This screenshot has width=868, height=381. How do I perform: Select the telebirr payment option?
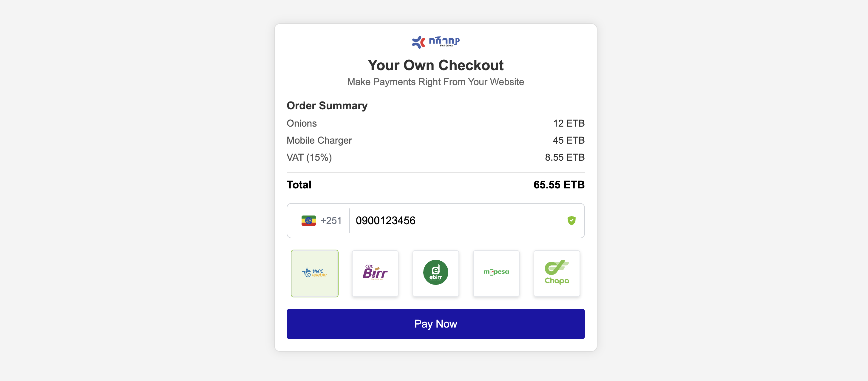tap(314, 273)
